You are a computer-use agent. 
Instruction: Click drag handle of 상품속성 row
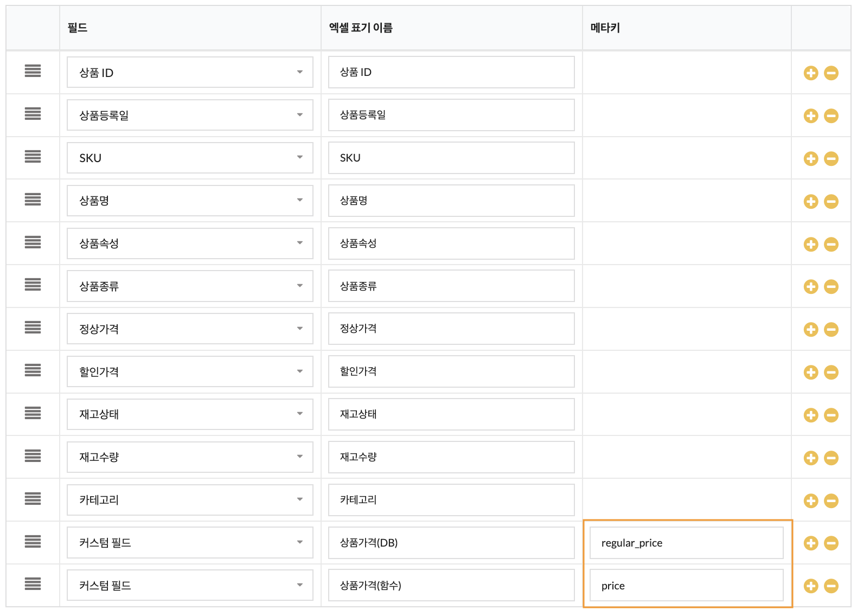pyautogui.click(x=33, y=242)
